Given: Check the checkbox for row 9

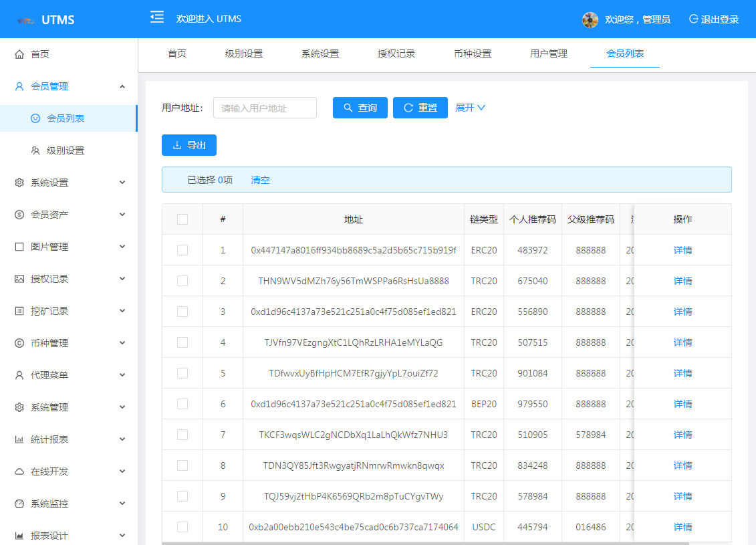Looking at the screenshot, I should (182, 496).
